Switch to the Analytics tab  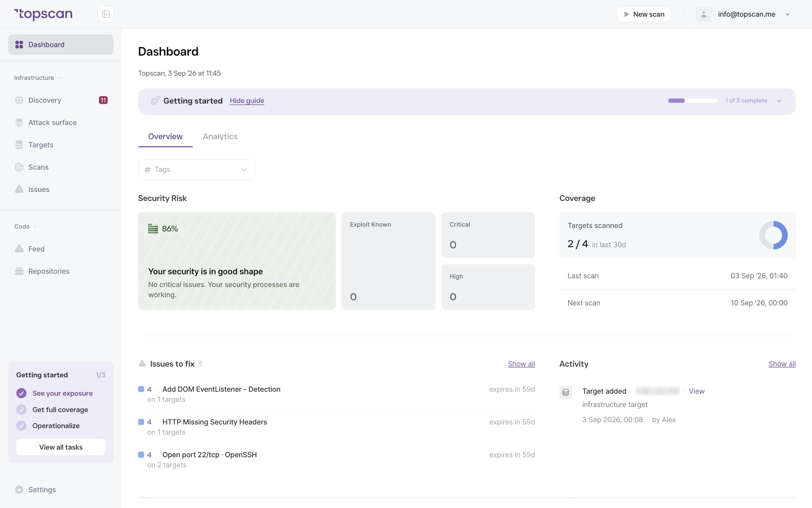pos(220,136)
